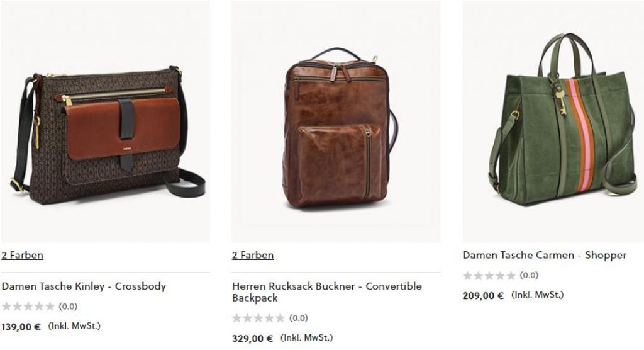Click the (0.0) rating count for Kinley

(x=68, y=307)
